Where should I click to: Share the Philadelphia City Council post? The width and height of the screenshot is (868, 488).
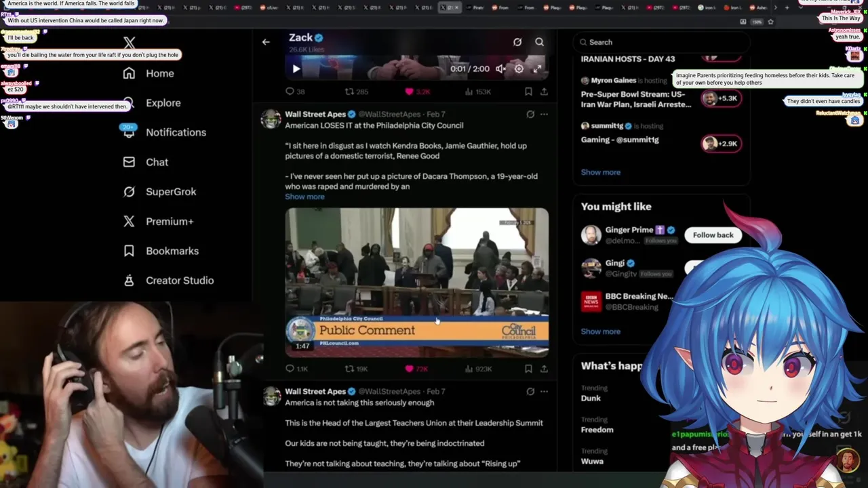pyautogui.click(x=544, y=369)
